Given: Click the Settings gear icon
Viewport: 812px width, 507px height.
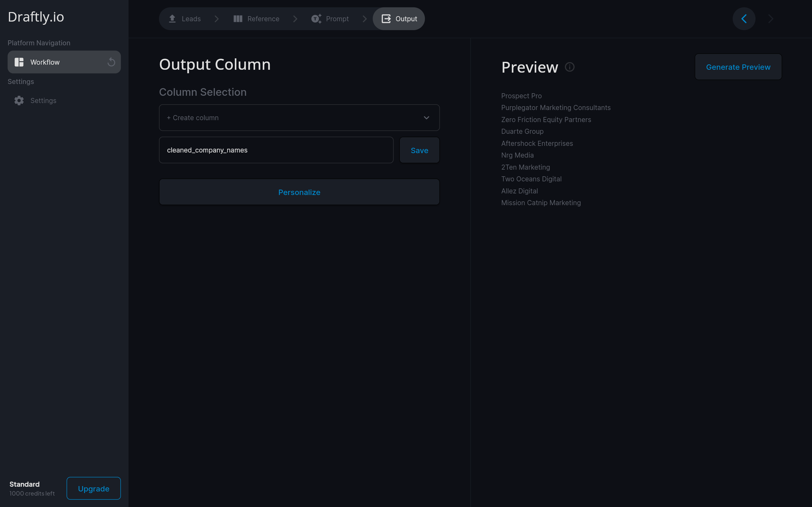Looking at the screenshot, I should pos(19,101).
